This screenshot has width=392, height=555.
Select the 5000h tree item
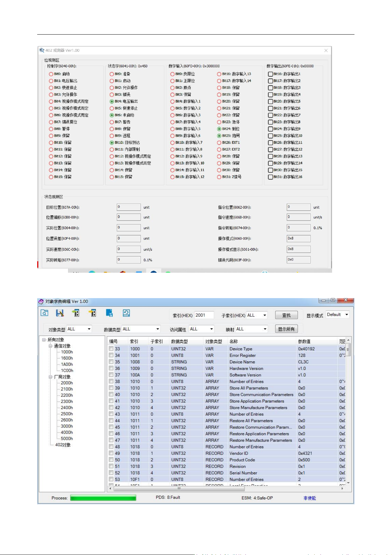[67, 438]
